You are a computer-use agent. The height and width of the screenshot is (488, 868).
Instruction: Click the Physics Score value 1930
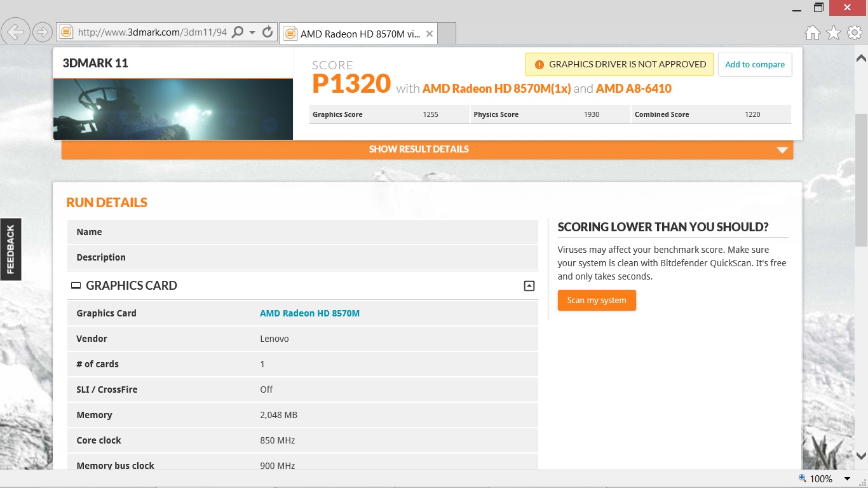pos(592,114)
